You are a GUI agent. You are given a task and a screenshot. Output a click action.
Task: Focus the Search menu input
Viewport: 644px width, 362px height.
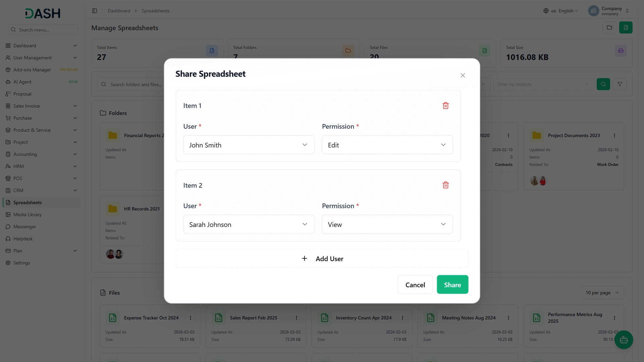pyautogui.click(x=43, y=29)
